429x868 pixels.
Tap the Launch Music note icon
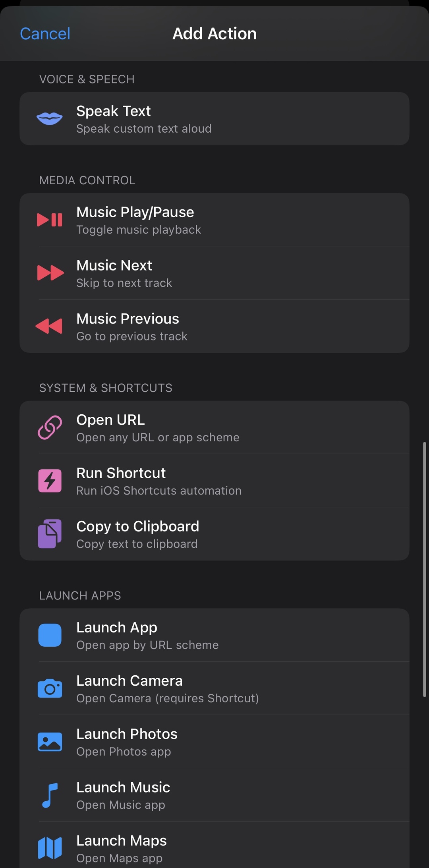50,795
